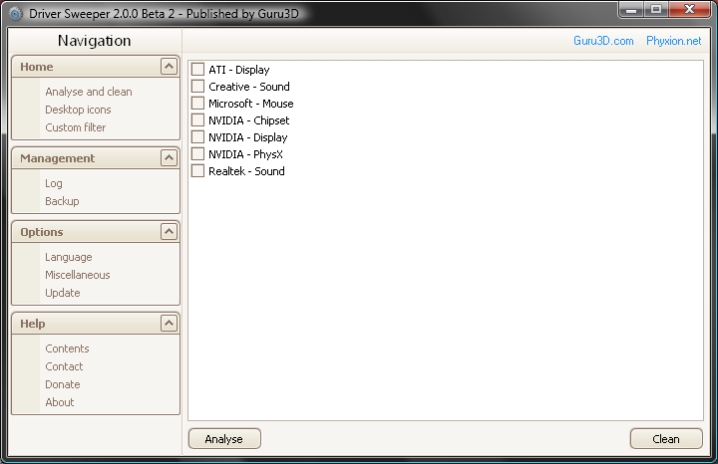Collapse the Options panel arrow
This screenshot has height=464, width=718.
(168, 232)
